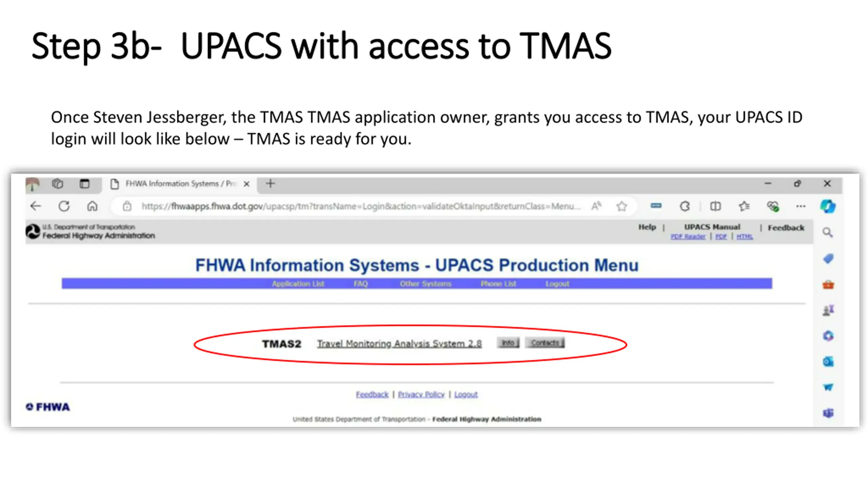Click the browser back arrow
The width and height of the screenshot is (868, 488).
pos(36,206)
